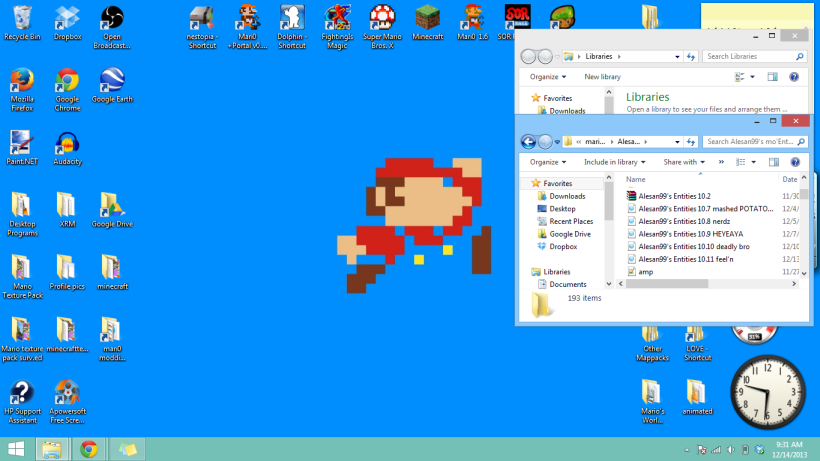Select Alesan99's Entities 10.8 nerdz file

[684, 221]
